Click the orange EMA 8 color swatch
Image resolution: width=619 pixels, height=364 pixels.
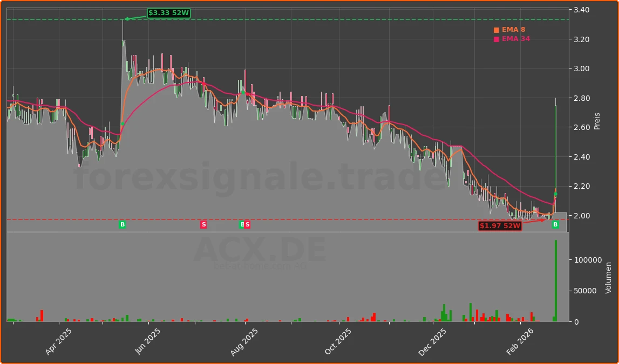click(496, 30)
